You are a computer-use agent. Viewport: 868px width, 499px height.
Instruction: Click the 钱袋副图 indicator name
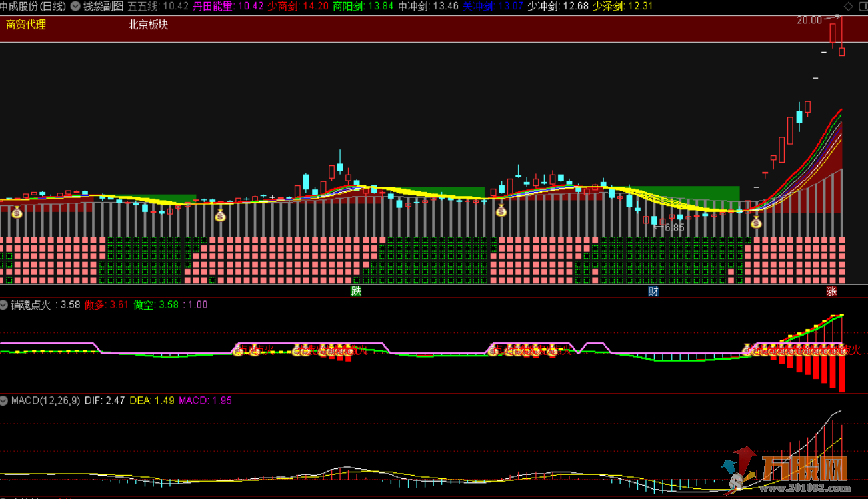103,6
